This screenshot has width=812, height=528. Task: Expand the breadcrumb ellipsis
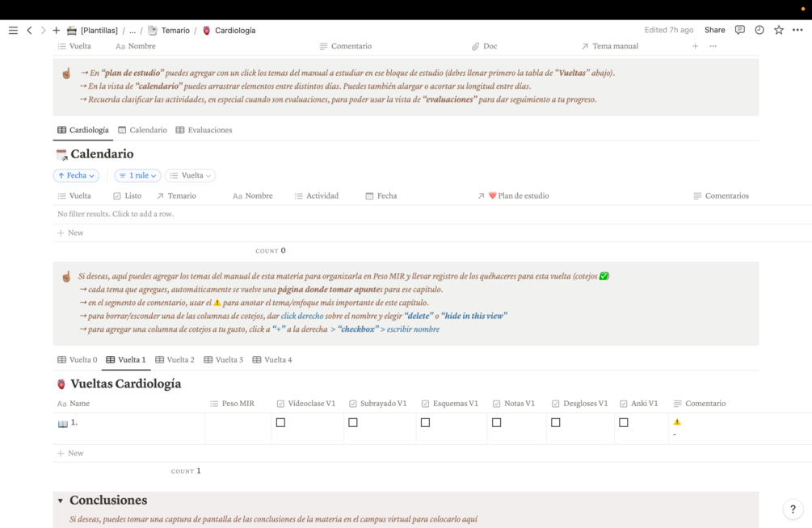click(133, 31)
